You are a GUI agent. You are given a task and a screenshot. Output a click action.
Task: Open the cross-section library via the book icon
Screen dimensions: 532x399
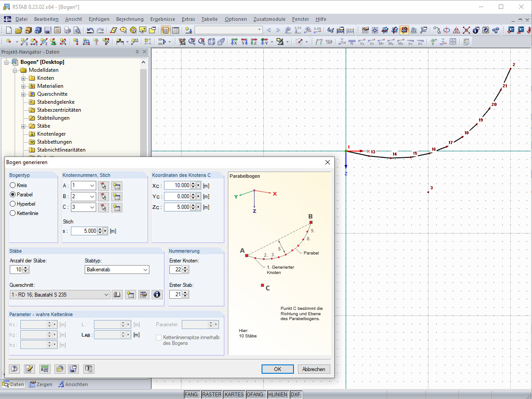[117, 294]
